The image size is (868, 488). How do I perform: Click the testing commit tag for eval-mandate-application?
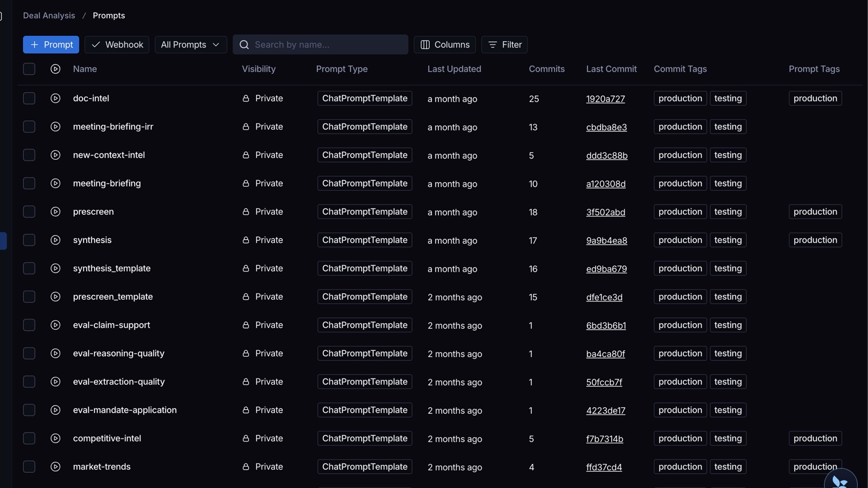click(x=728, y=410)
